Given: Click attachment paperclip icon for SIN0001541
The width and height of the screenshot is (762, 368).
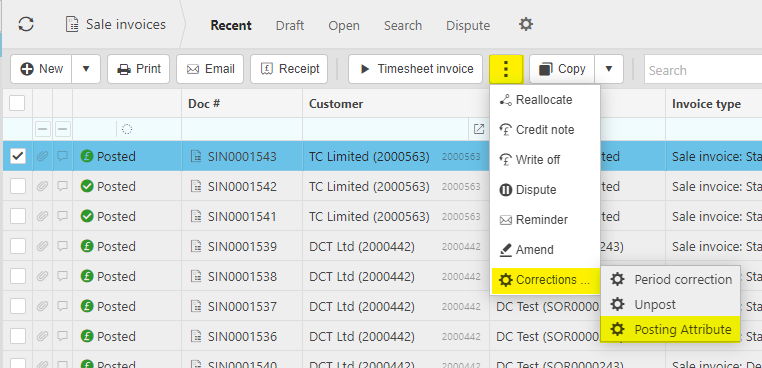Looking at the screenshot, I should 42,216.
